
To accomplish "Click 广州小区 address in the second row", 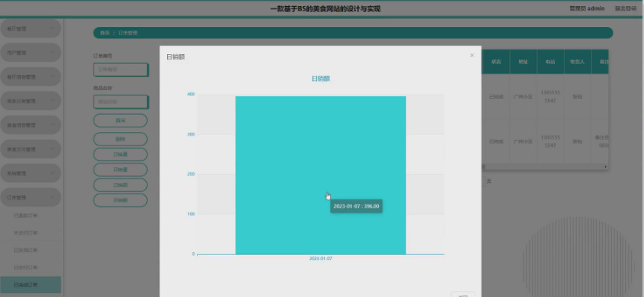I will pos(523,142).
